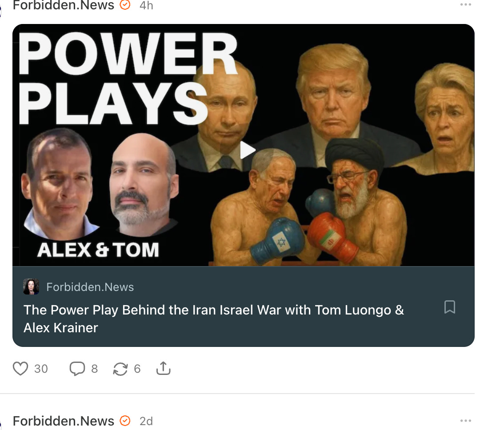
Task: Open the 4h timestamp of the post
Action: tap(146, 5)
